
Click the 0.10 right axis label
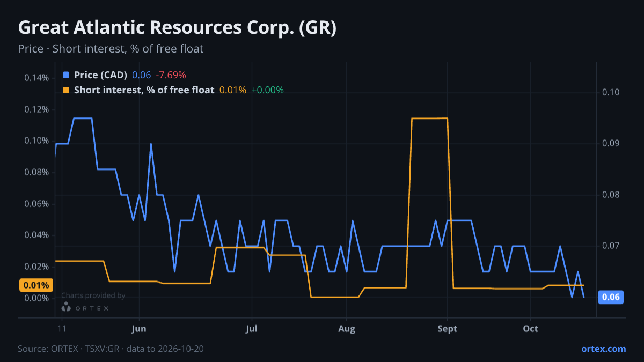click(x=611, y=92)
